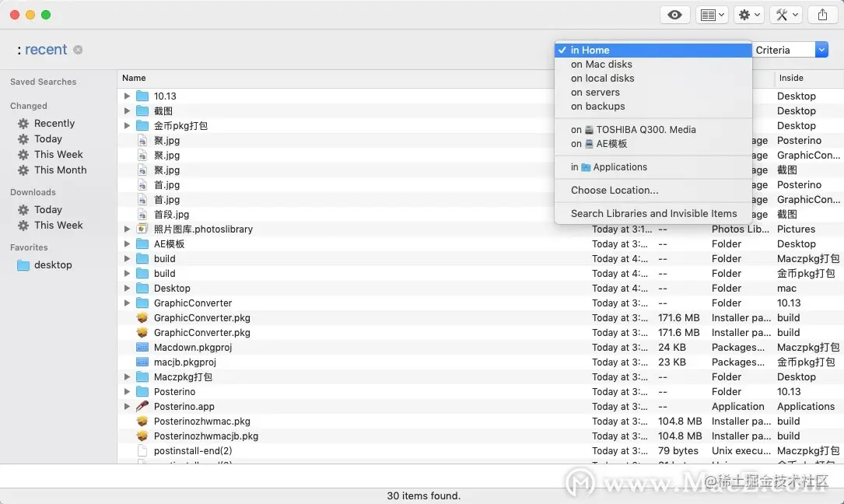Click the 'recent' search term text
This screenshot has height=504, width=844.
coord(46,50)
